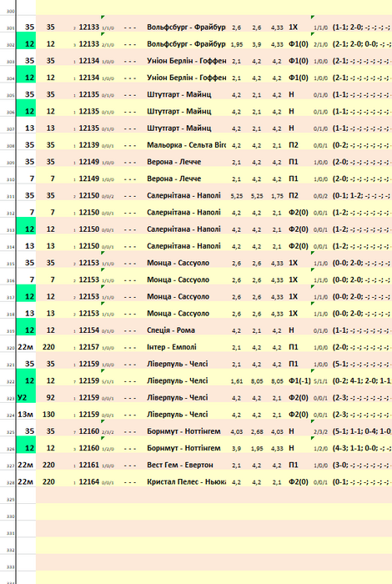Select cell with ID 12154
The width and height of the screenshot is (392, 584).
(x=89, y=330)
